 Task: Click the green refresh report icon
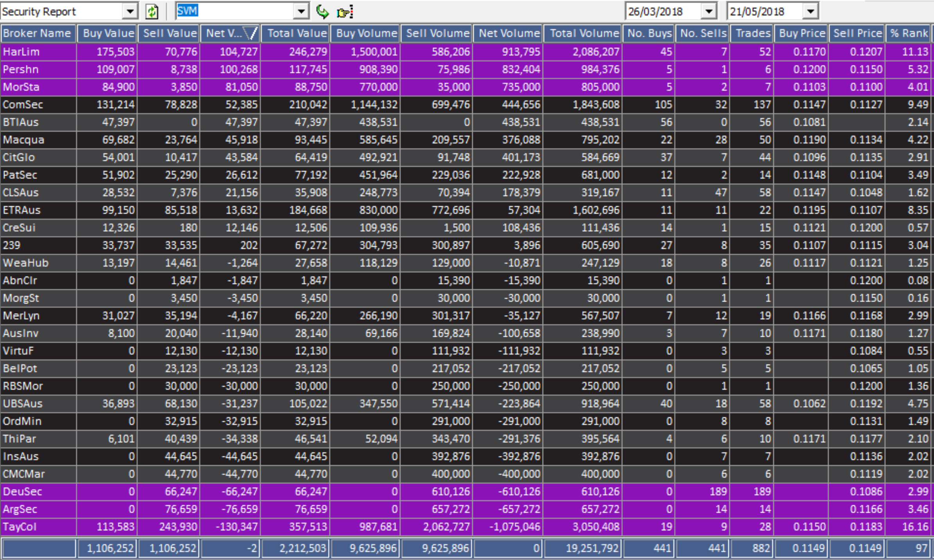pos(152,11)
